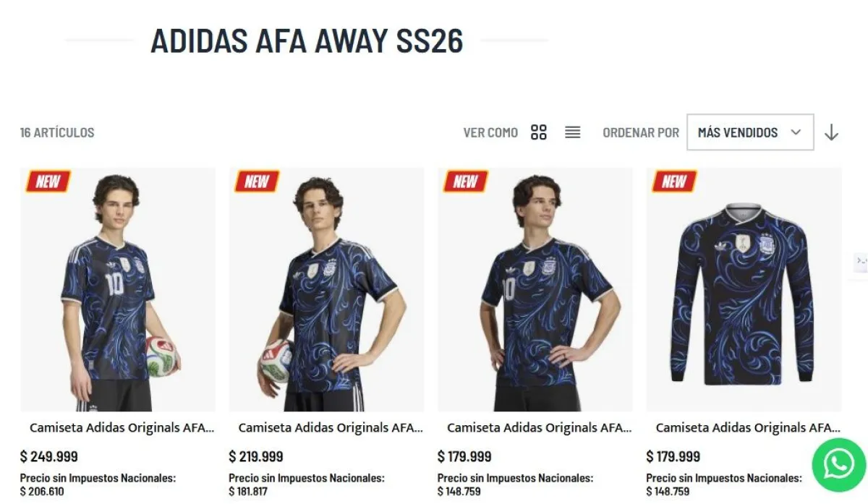
Task: Click the dropdown chevron beside Más Vendidos
Action: 796,132
